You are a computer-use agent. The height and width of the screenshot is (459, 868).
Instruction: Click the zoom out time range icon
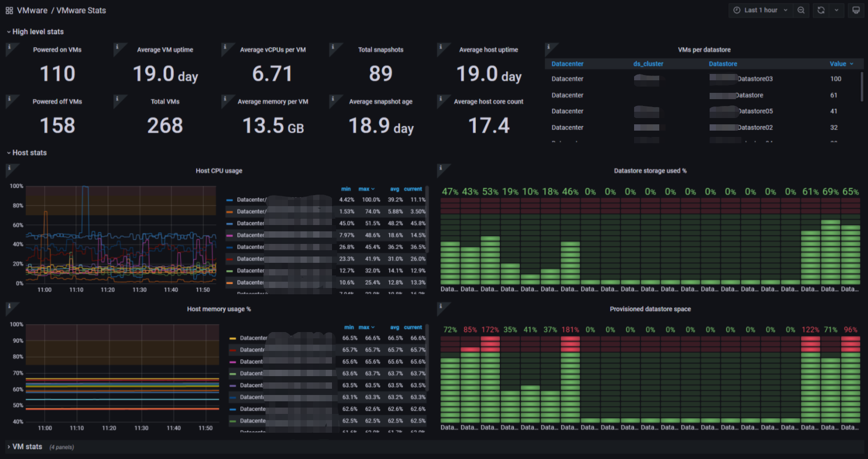pos(801,10)
